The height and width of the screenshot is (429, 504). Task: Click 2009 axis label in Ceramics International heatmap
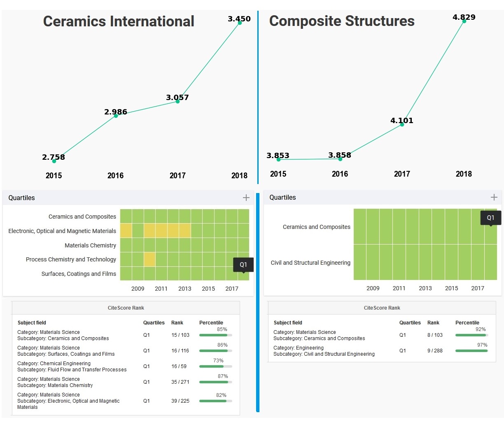138,289
